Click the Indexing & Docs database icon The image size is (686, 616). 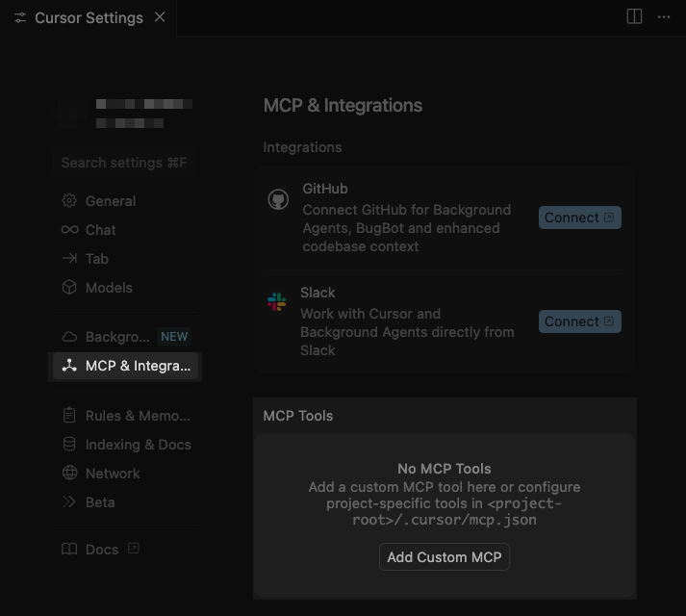(69, 445)
